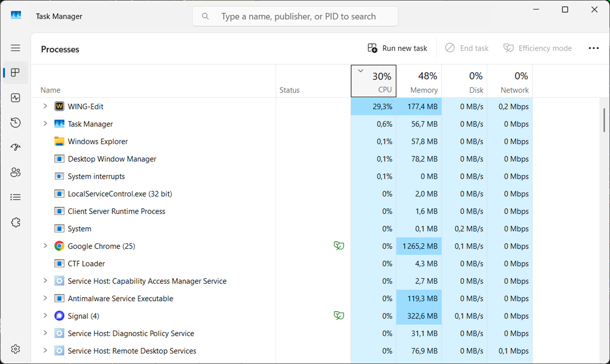Click the efficiency leaf icon for Google Chrome
The width and height of the screenshot is (610, 364).
coord(339,246)
